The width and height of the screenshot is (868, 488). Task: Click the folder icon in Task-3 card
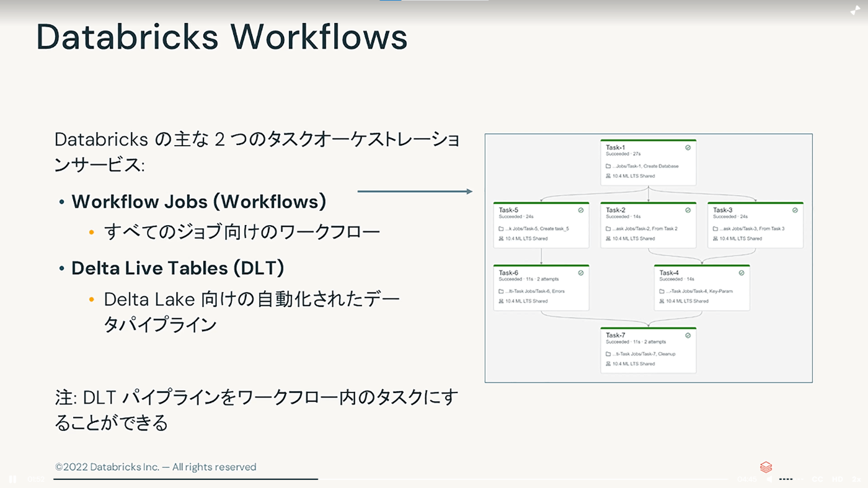[715, 229]
